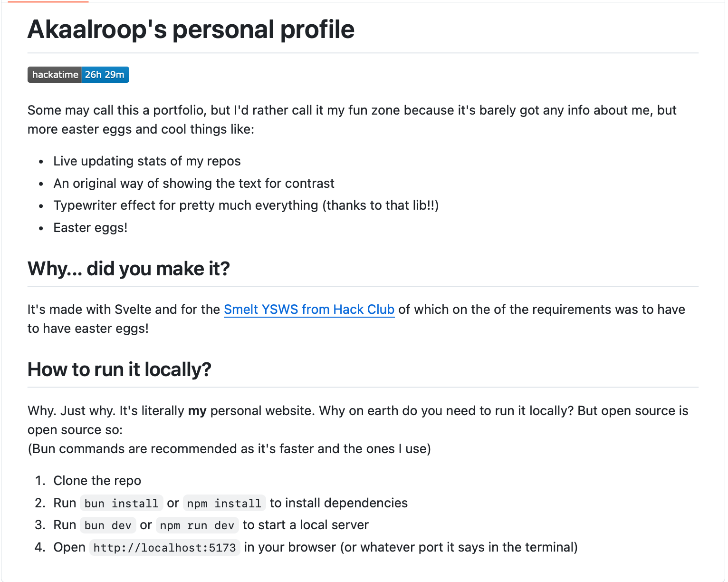Click the "bun dev" code snippet
Screen dimensions: 728x582
coord(108,525)
